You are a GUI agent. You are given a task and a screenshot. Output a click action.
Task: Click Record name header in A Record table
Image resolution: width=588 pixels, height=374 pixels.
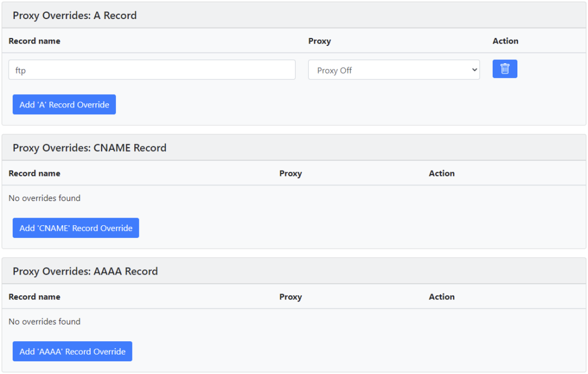point(34,41)
